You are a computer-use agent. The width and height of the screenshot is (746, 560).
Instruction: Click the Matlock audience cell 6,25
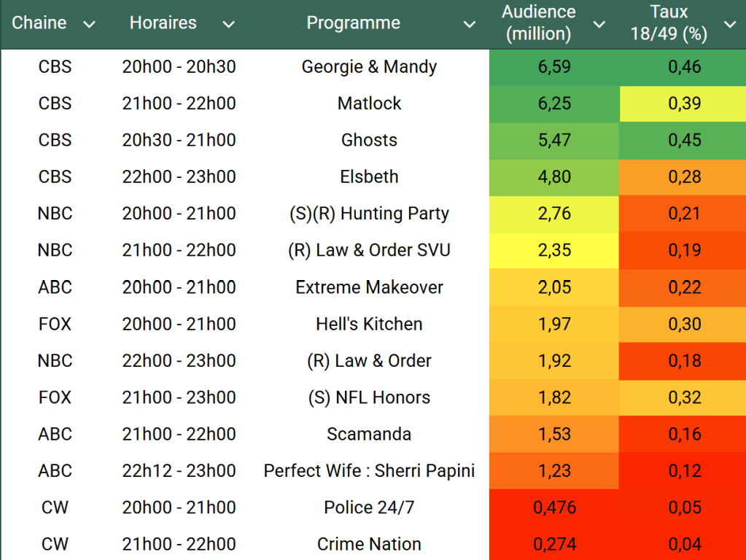[554, 104]
